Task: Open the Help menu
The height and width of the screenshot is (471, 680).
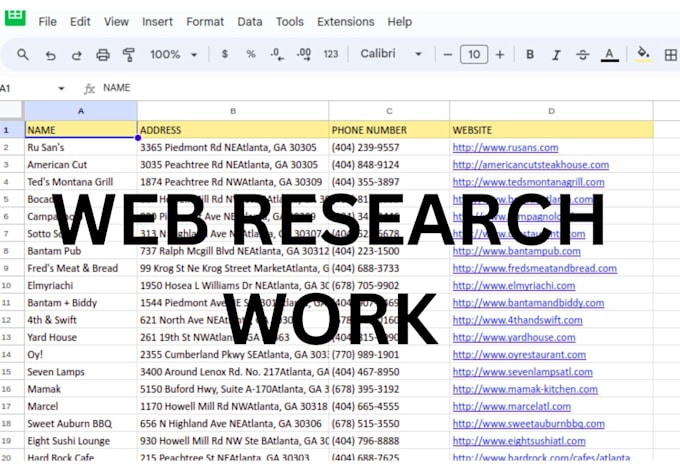Action: tap(400, 22)
